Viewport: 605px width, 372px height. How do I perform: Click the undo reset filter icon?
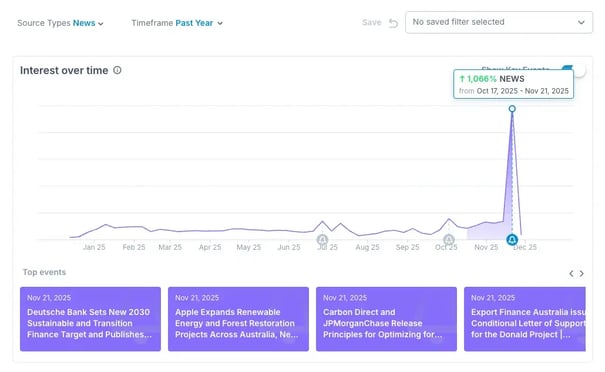393,23
